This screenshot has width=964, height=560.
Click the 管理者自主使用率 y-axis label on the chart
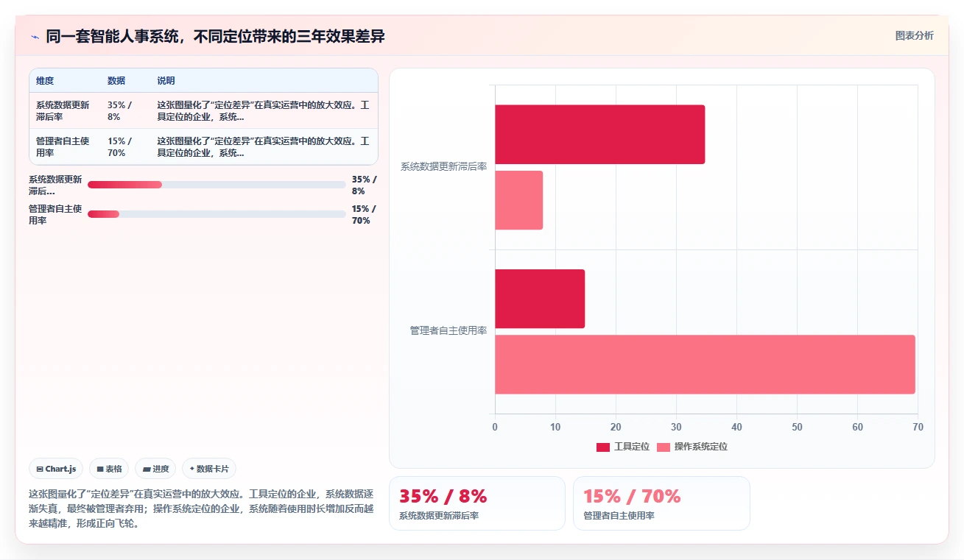[x=448, y=331]
